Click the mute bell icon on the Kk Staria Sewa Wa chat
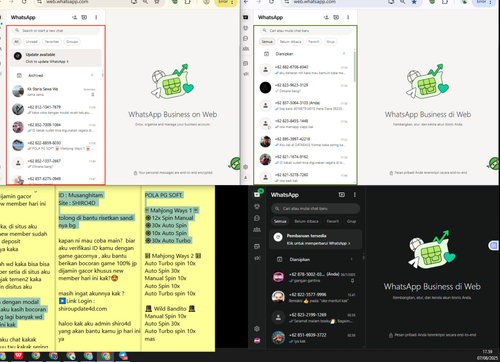The height and width of the screenshot is (362, 500). tap(93, 95)
